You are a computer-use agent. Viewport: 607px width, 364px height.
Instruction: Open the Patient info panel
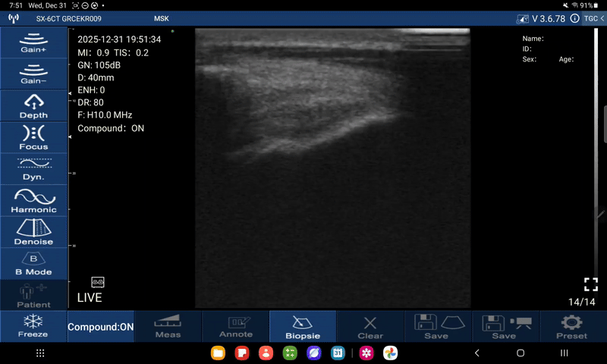pos(33,296)
